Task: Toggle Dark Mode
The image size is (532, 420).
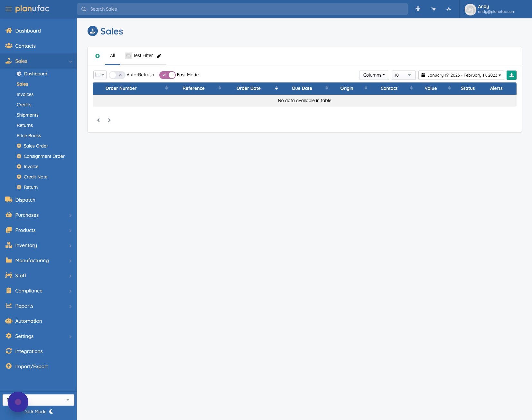Action: click(x=39, y=412)
